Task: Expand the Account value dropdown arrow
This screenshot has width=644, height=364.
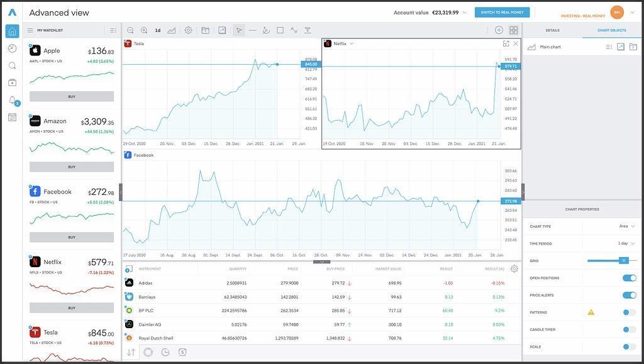Action: pos(465,13)
